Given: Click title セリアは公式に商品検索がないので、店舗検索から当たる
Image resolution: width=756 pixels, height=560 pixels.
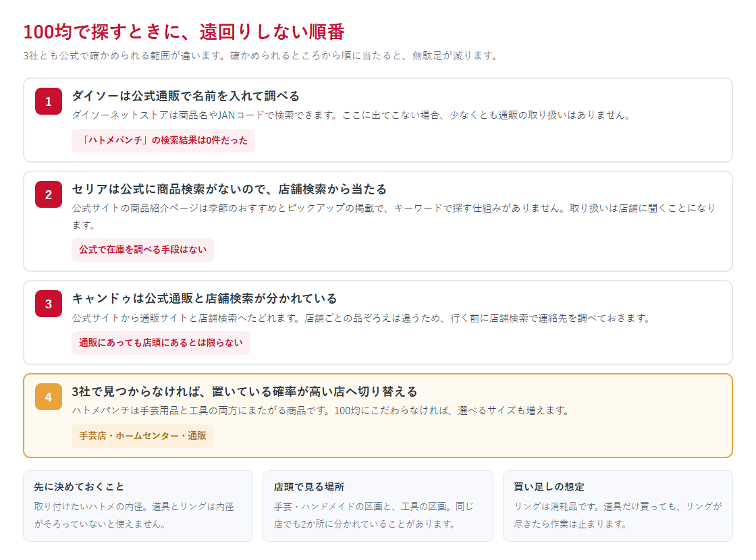Looking at the screenshot, I should (x=229, y=189).
